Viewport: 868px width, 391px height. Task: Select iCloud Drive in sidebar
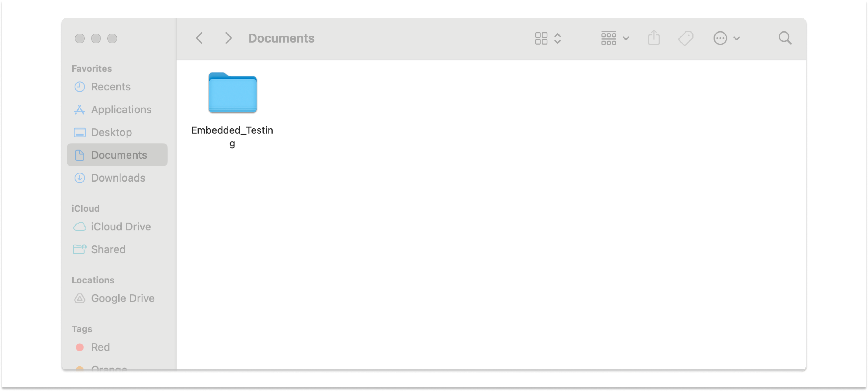(121, 227)
